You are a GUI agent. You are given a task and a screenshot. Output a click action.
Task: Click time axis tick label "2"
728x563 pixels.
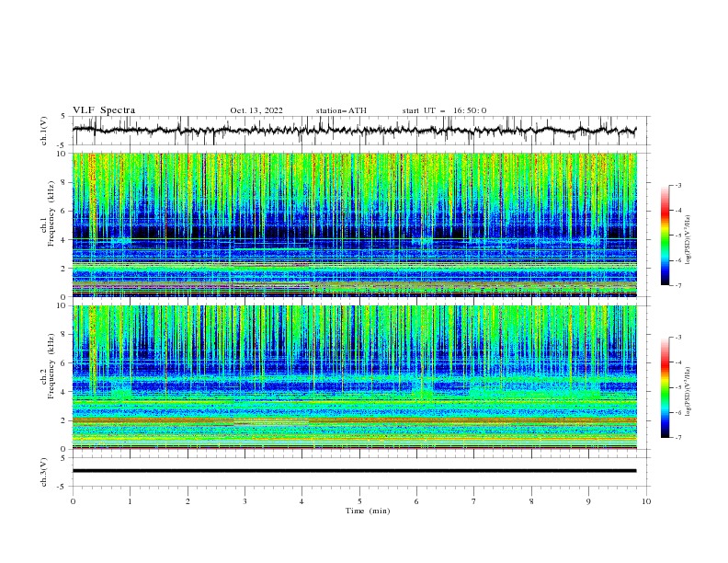click(188, 501)
